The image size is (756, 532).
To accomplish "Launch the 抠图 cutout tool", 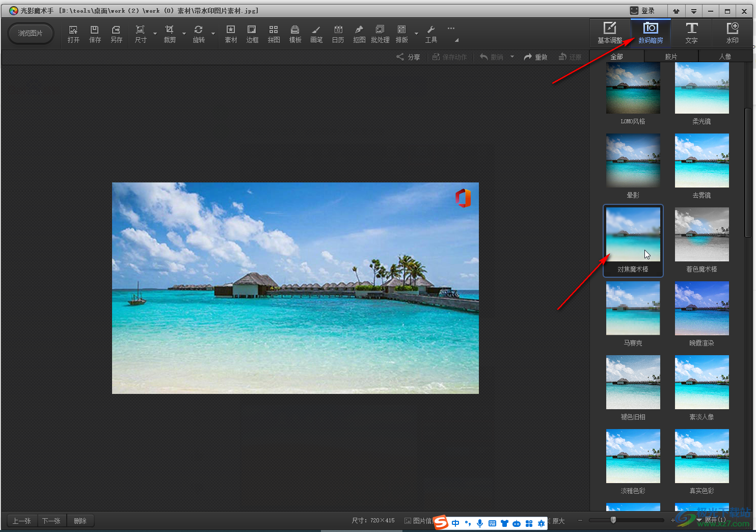I will tap(359, 34).
